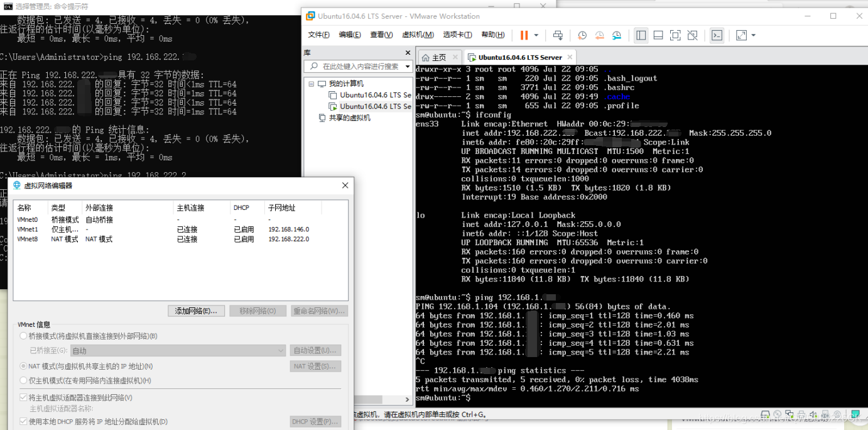This screenshot has width=868, height=430.
Task: Click the 添加网络(E)... button
Action: click(196, 311)
